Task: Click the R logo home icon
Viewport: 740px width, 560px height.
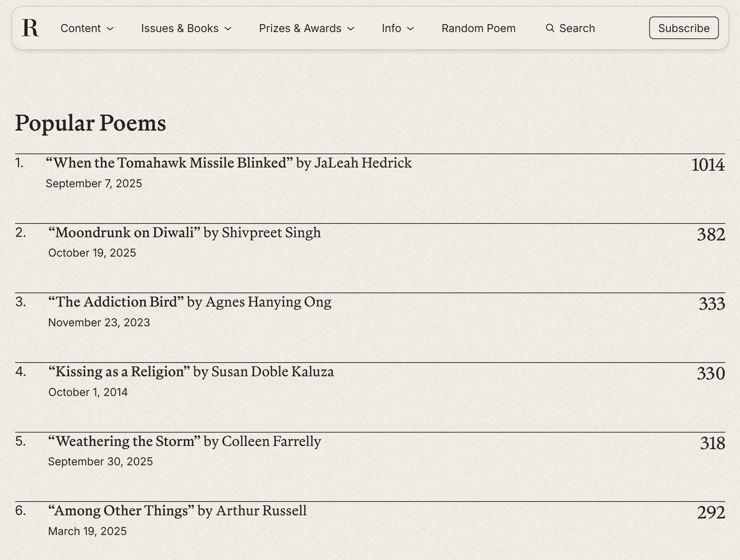Action: coord(30,28)
